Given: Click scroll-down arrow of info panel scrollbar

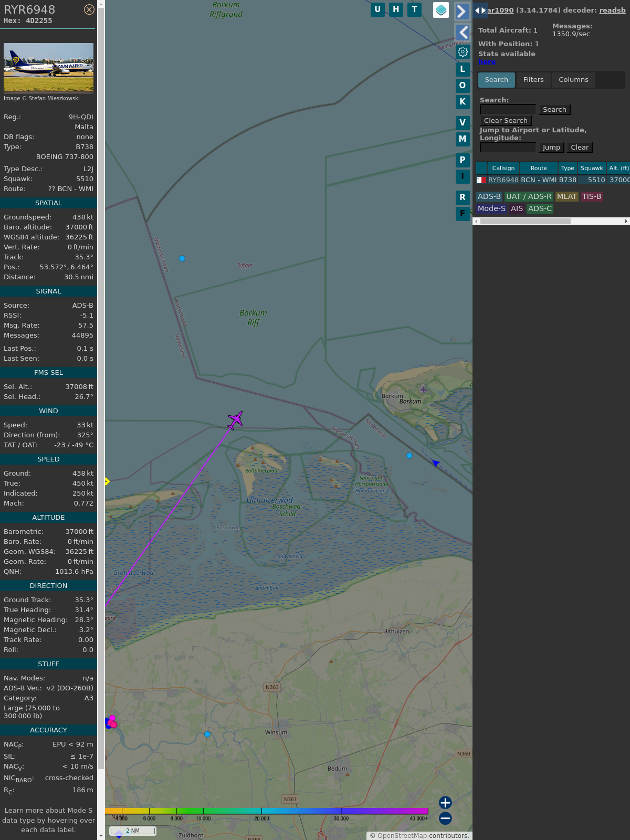Looking at the screenshot, I should point(101,835).
